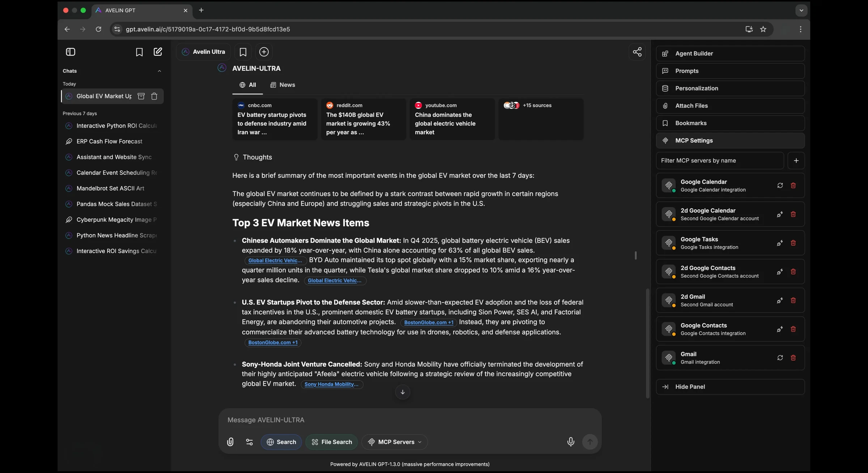This screenshot has height=473, width=868.
Task: Toggle the Search web option
Action: 281,442
